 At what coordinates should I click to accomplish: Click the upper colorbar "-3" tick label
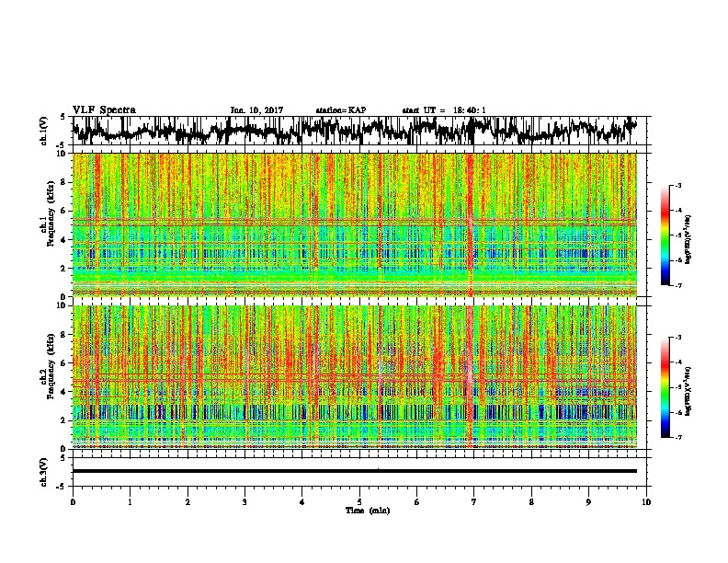(x=677, y=186)
